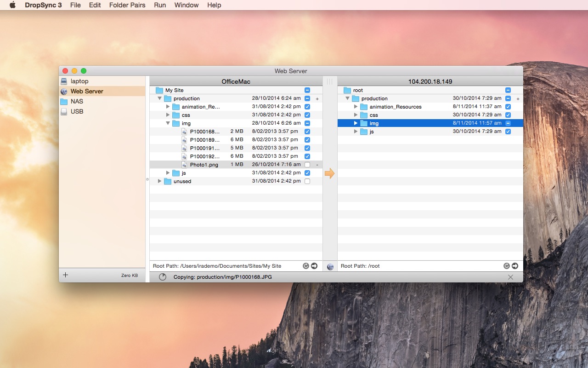Click the refresh icon beside My Site root path

pyautogui.click(x=306, y=266)
